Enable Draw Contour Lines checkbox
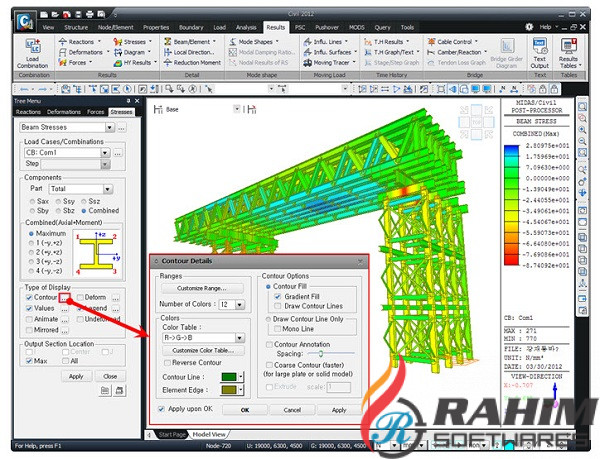The height and width of the screenshot is (459, 600). (278, 306)
